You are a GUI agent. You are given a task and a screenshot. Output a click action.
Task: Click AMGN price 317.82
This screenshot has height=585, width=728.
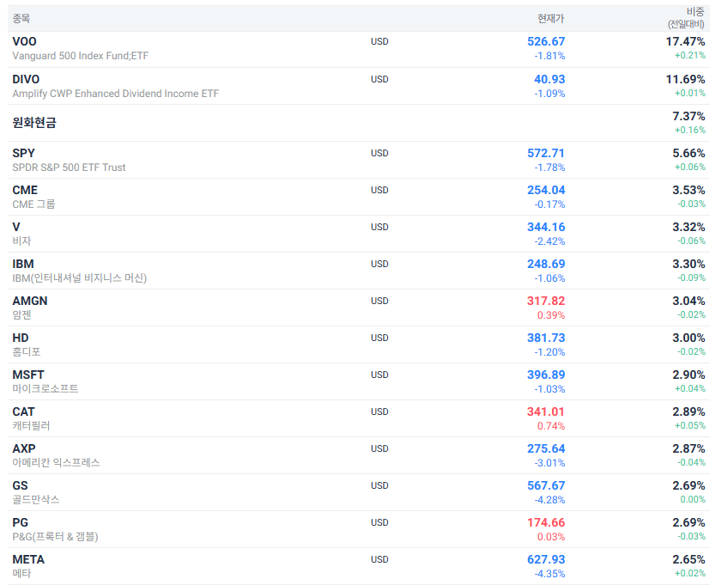pyautogui.click(x=546, y=302)
